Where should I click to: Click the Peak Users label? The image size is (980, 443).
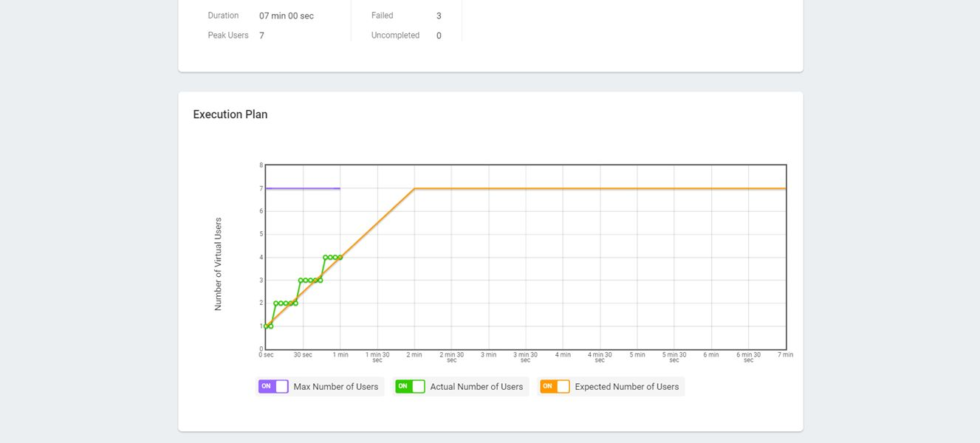(228, 36)
